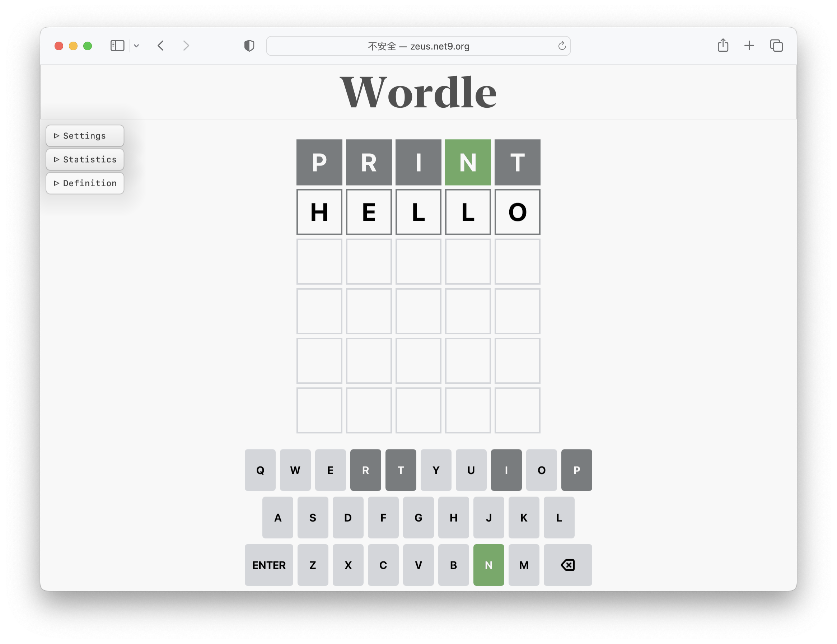Select the H letter key
This screenshot has width=837, height=644.
click(454, 518)
